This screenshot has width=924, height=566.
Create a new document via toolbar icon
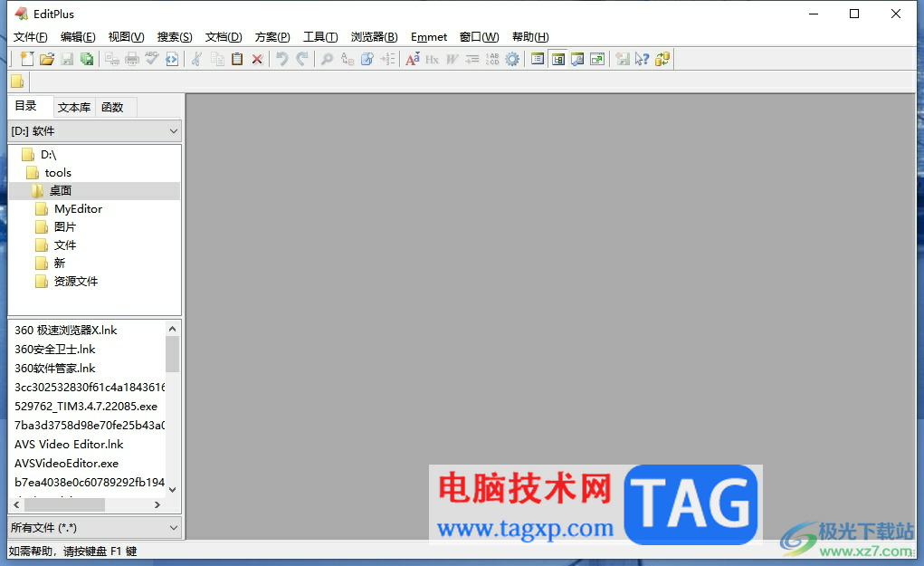(27, 59)
